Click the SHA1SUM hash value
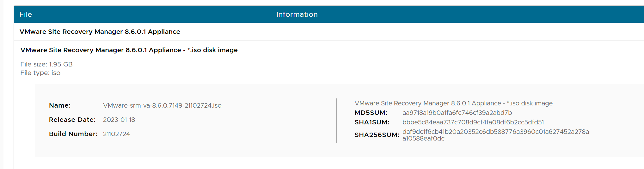Viewport: 644px width, 169px height. (x=473, y=122)
